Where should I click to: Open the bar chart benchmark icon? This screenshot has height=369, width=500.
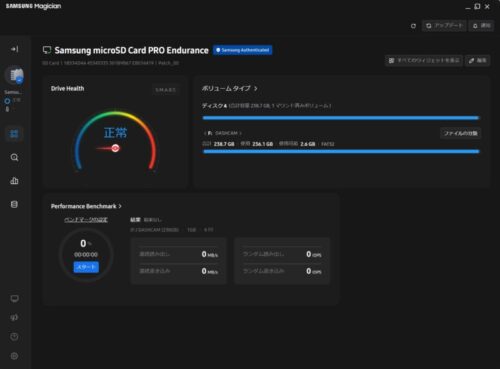(14, 181)
